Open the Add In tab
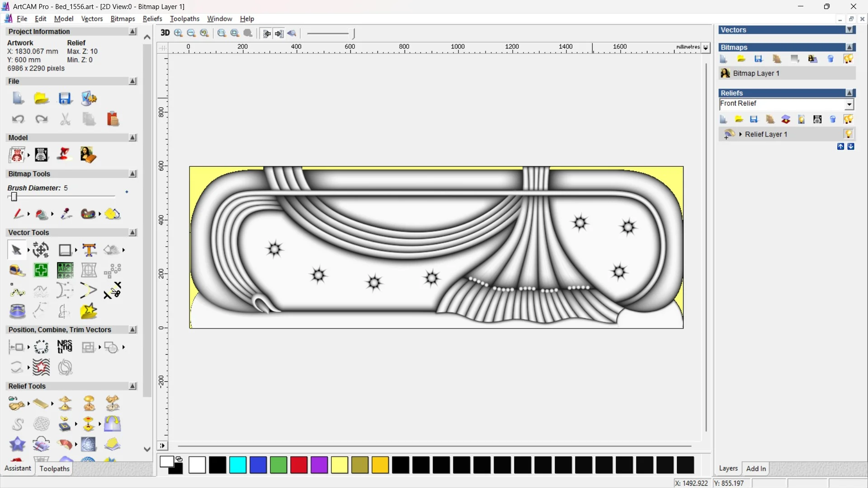Image resolution: width=868 pixels, height=488 pixels. tap(756, 469)
